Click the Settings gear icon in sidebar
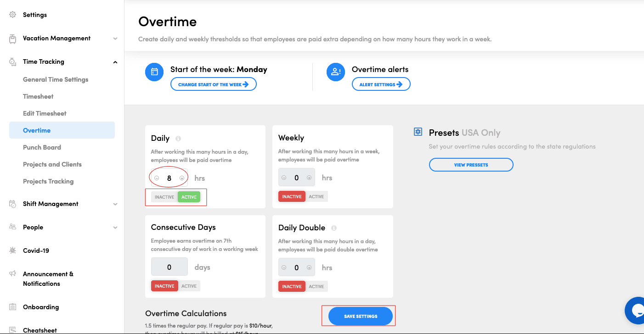 (x=12, y=14)
